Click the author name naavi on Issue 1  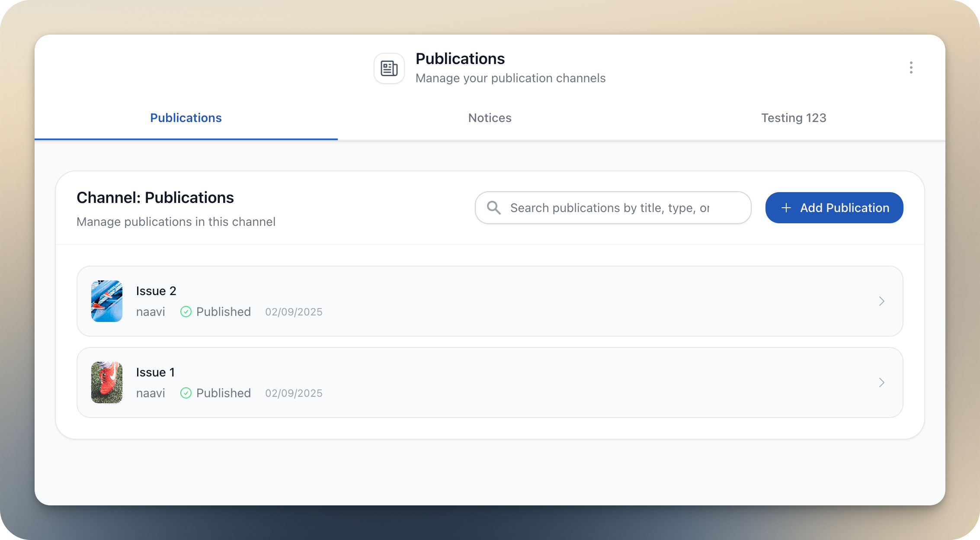[x=151, y=393]
